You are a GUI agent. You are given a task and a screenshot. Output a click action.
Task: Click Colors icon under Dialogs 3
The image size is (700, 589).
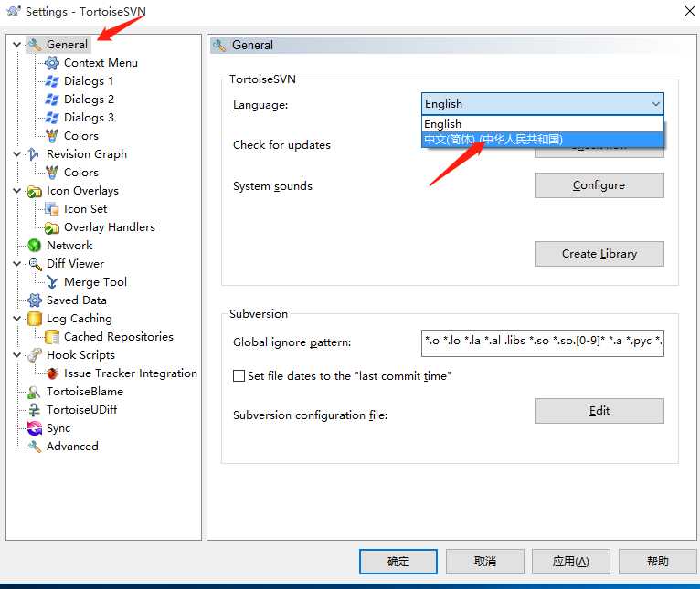pos(52,136)
